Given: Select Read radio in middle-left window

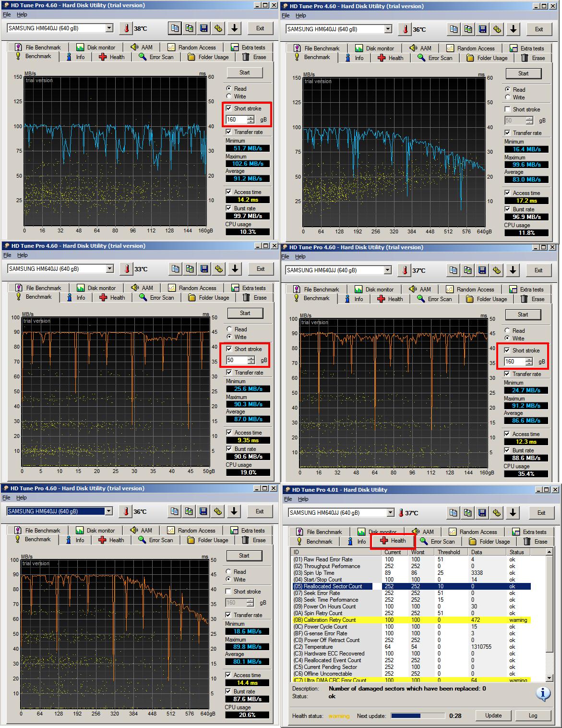Looking at the screenshot, I should coord(229,329).
